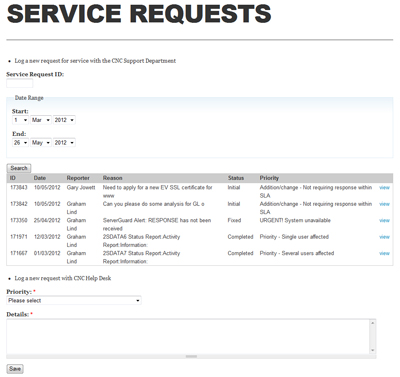400x377 pixels.
Task: Open the end month dropdown showing May
Action: 41,143
